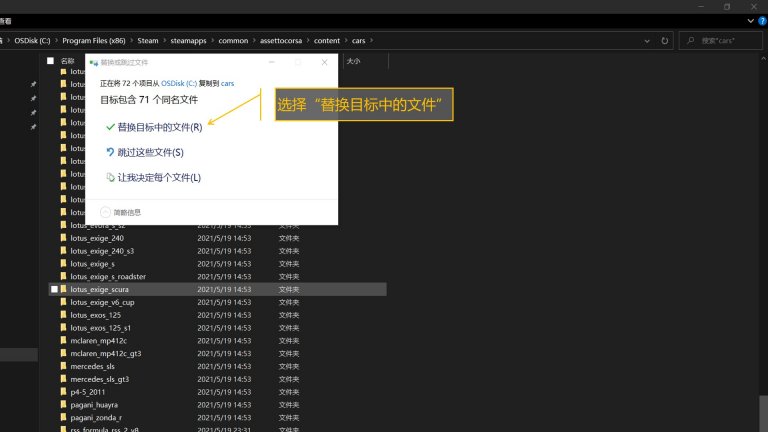This screenshot has height=432, width=768.
Task: Click the green checkmark icon beside 替换目标中的文件
Action: tap(110, 127)
